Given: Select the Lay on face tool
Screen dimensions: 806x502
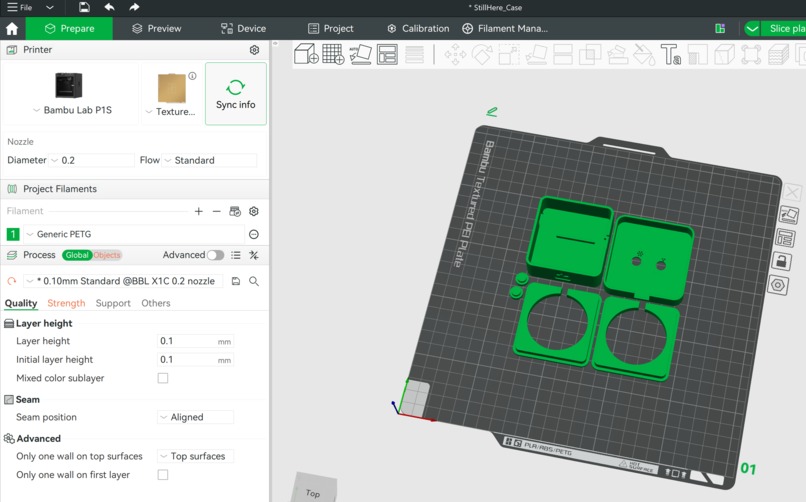Looking at the screenshot, I should 536,54.
